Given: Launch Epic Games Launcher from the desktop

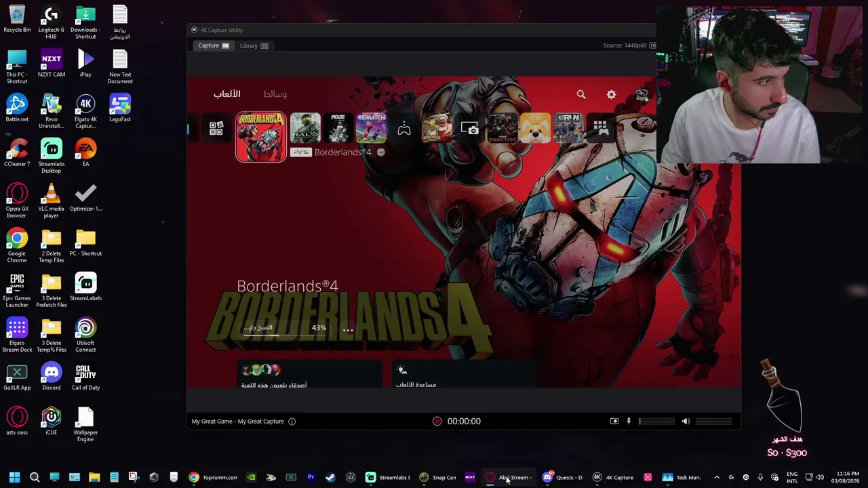Looking at the screenshot, I should pyautogui.click(x=17, y=291).
